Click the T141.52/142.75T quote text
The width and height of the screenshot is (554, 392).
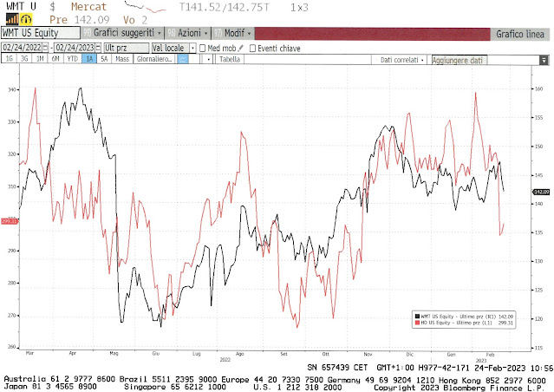pyautogui.click(x=224, y=7)
